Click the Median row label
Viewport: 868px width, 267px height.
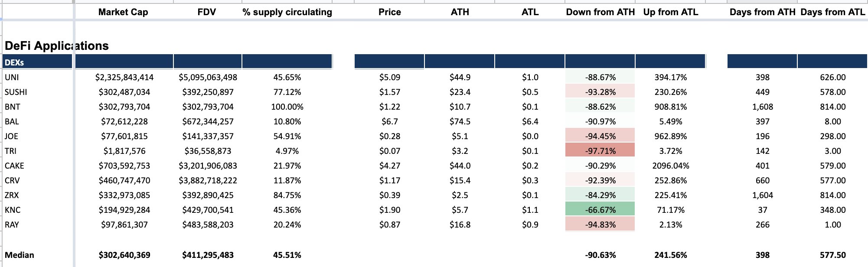pos(20,255)
